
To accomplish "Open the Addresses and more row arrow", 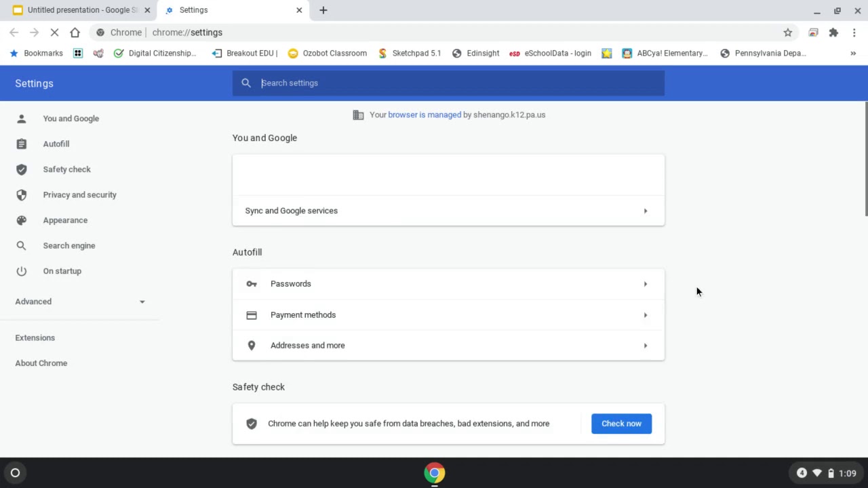I will (645, 346).
